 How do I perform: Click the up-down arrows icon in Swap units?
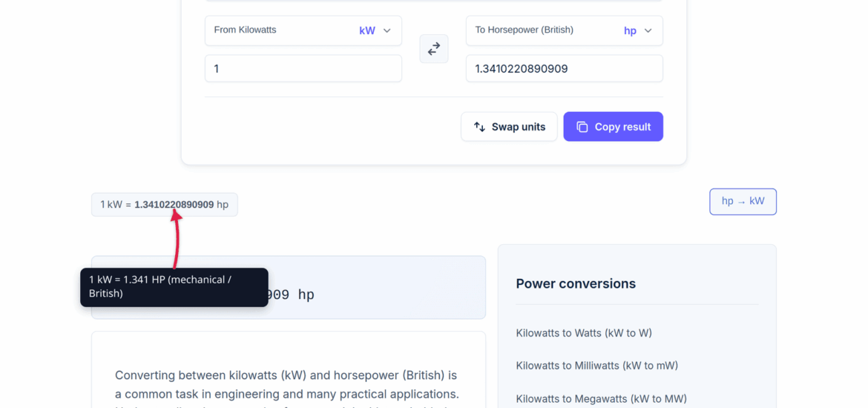pos(479,127)
